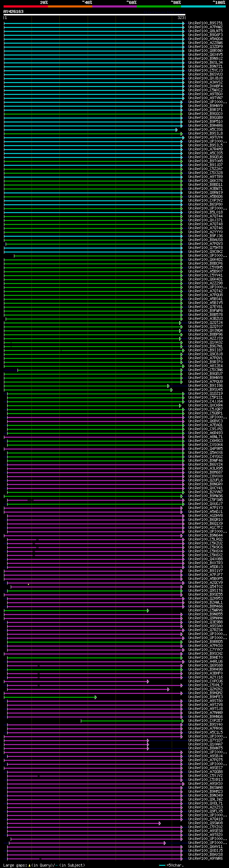Select the UniRef100_A9YWR6 label
The image size is (229, 868).
click(x=205, y=859)
